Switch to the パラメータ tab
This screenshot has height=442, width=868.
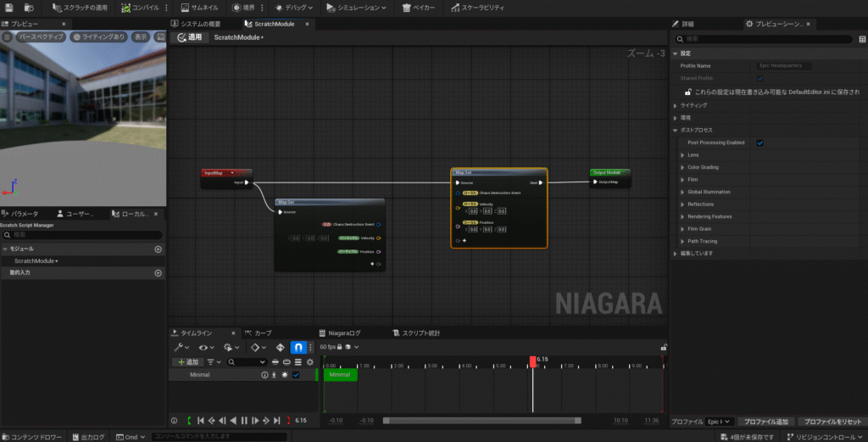pos(20,214)
